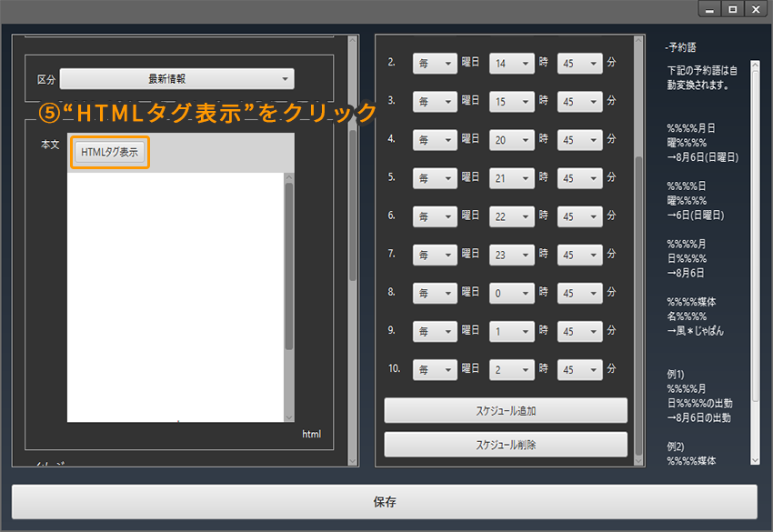
Task: Open the weekday dropdown in schedule row 2
Action: tap(435, 64)
